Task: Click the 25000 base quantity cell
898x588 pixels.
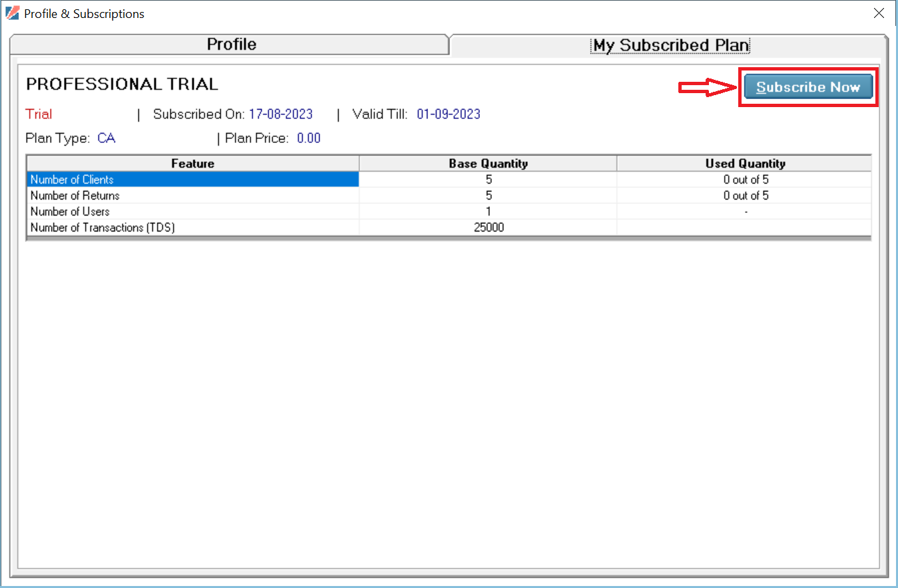Action: pos(488,227)
